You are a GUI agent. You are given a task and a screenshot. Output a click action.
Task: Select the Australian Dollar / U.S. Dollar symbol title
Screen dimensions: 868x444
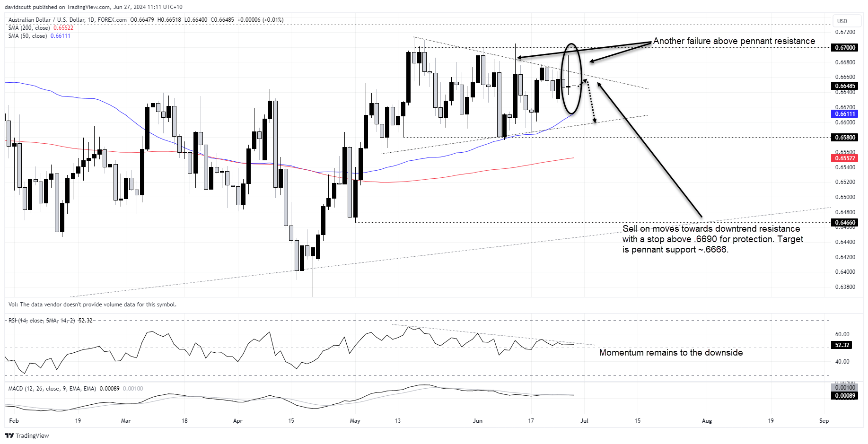coord(68,20)
